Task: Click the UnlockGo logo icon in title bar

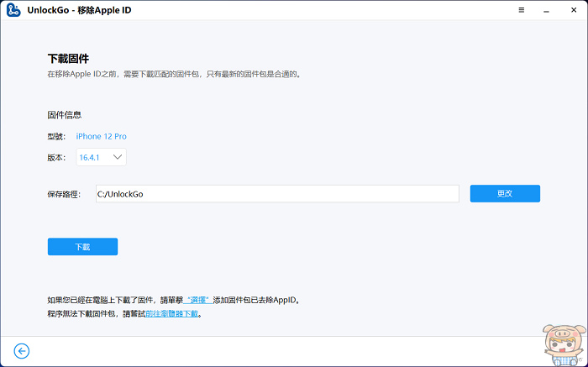Action: click(x=13, y=10)
